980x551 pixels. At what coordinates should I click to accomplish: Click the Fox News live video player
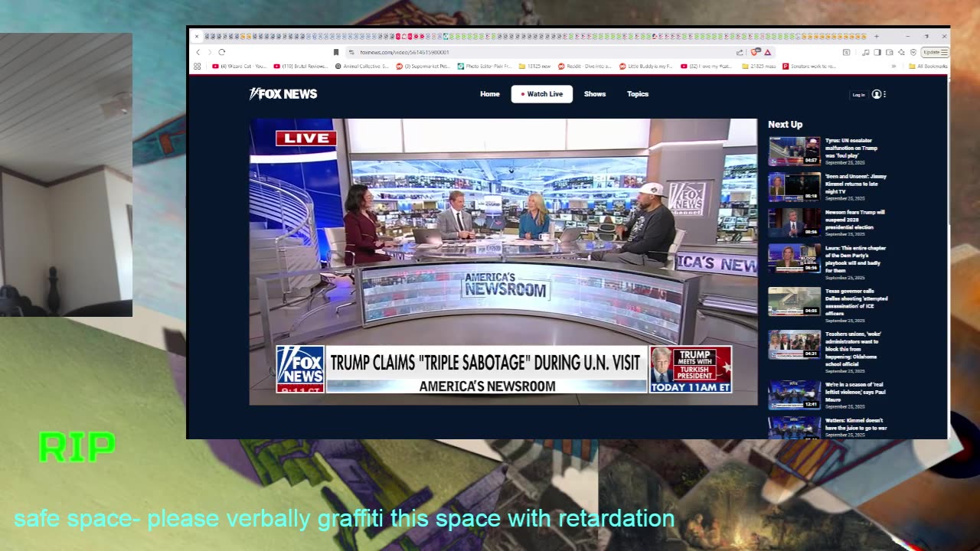[503, 262]
